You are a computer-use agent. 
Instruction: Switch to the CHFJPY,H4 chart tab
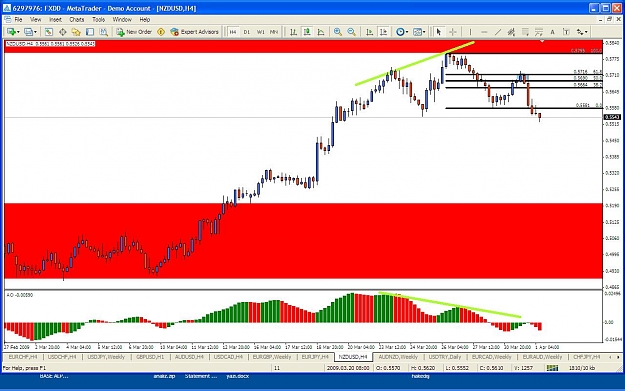586,357
